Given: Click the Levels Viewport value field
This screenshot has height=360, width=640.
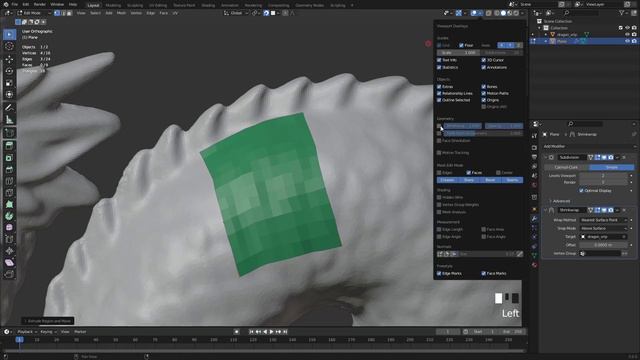Looking at the screenshot, I should [603, 176].
